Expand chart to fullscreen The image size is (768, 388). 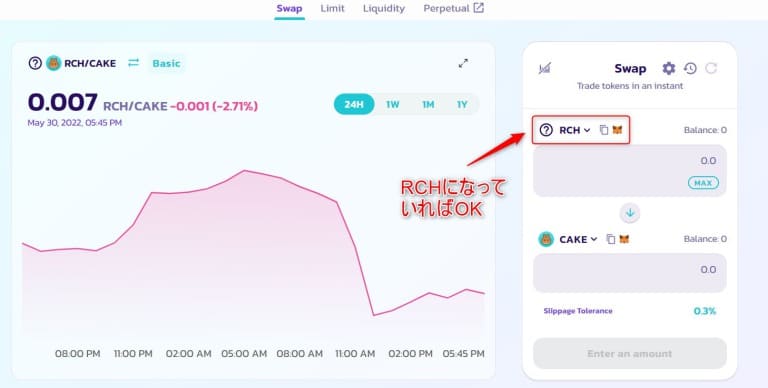[463, 63]
